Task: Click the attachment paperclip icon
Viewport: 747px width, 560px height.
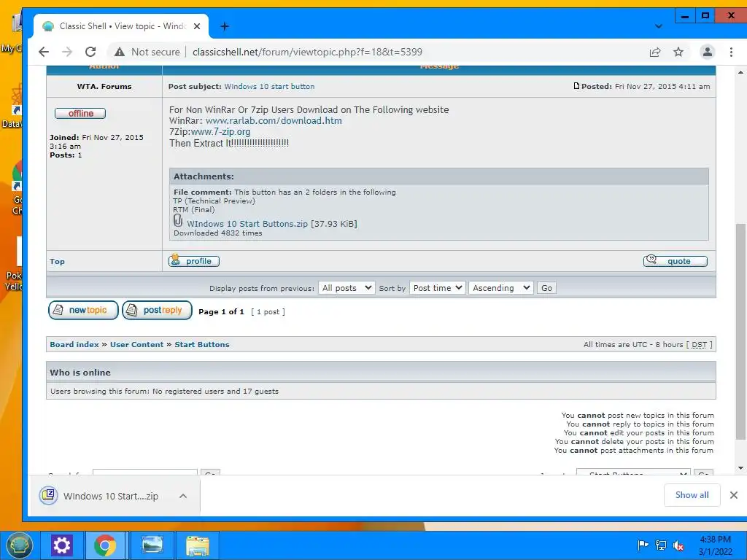Action: pos(178,220)
